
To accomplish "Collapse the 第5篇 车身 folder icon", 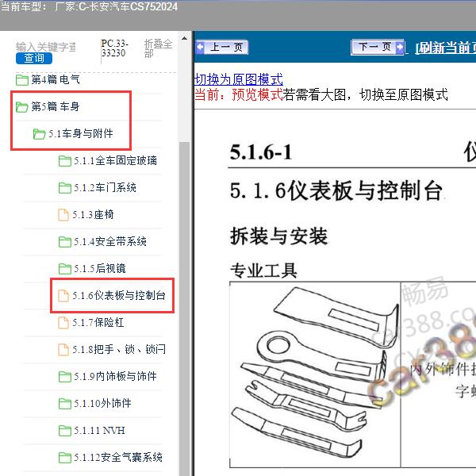I will tap(22, 107).
